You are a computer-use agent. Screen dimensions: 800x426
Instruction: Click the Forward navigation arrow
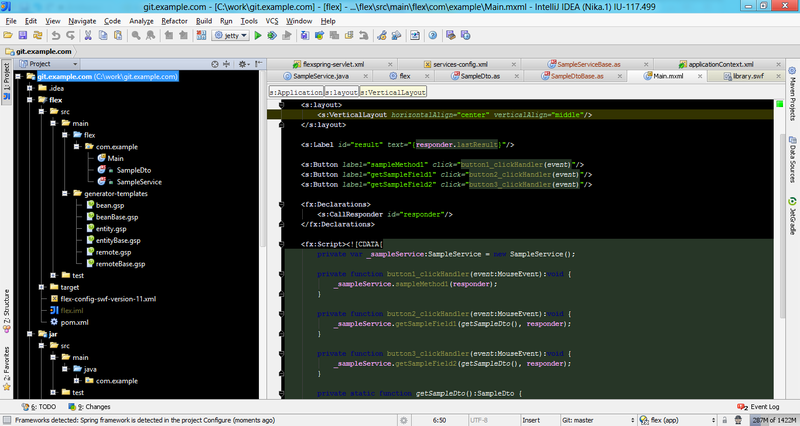click(183, 35)
